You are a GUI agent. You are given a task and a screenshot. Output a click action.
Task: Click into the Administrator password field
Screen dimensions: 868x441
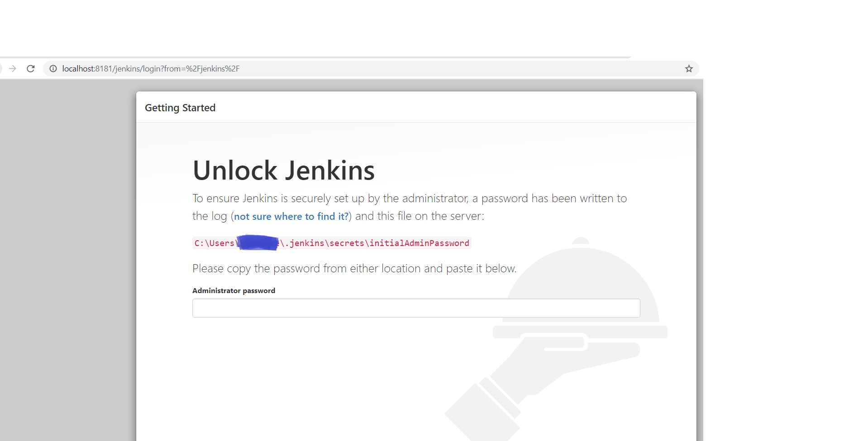[416, 308]
